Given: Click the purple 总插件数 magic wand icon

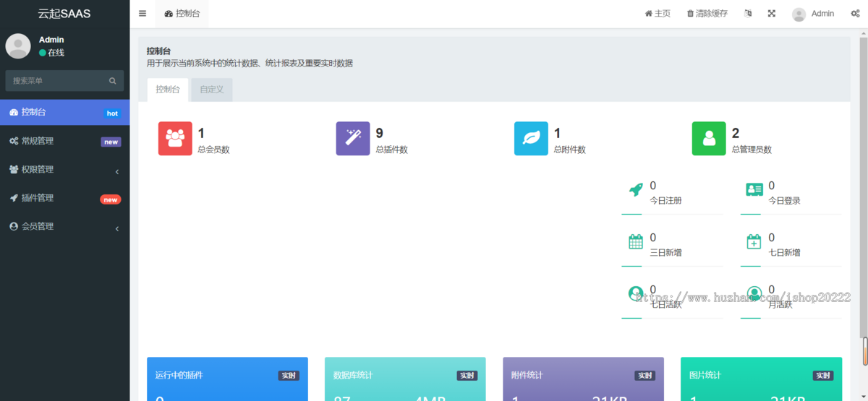Looking at the screenshot, I should point(353,139).
